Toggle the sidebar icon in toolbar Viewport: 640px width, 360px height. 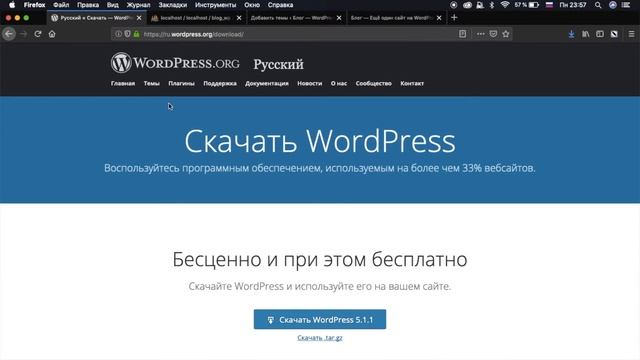point(600,34)
